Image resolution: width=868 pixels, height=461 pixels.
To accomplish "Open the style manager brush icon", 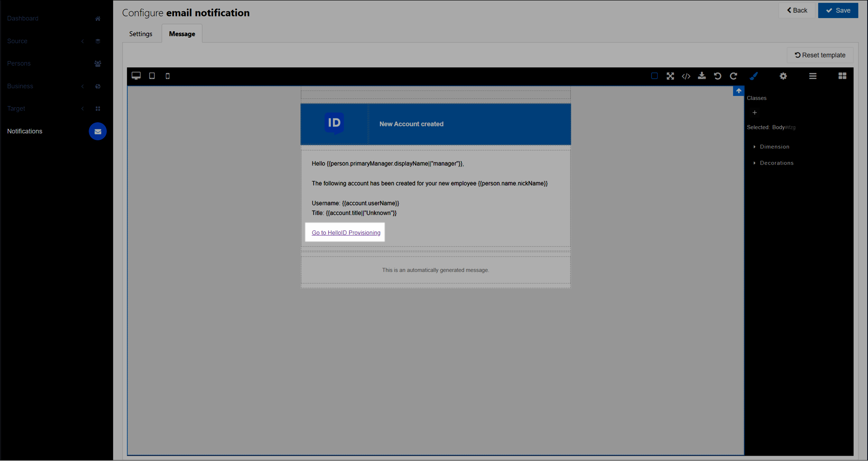I will 754,76.
